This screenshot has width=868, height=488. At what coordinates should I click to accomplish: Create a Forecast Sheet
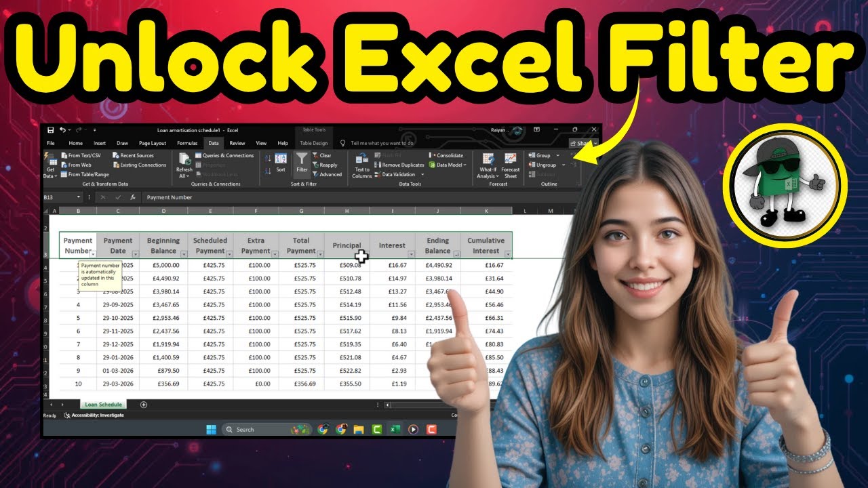tap(511, 165)
